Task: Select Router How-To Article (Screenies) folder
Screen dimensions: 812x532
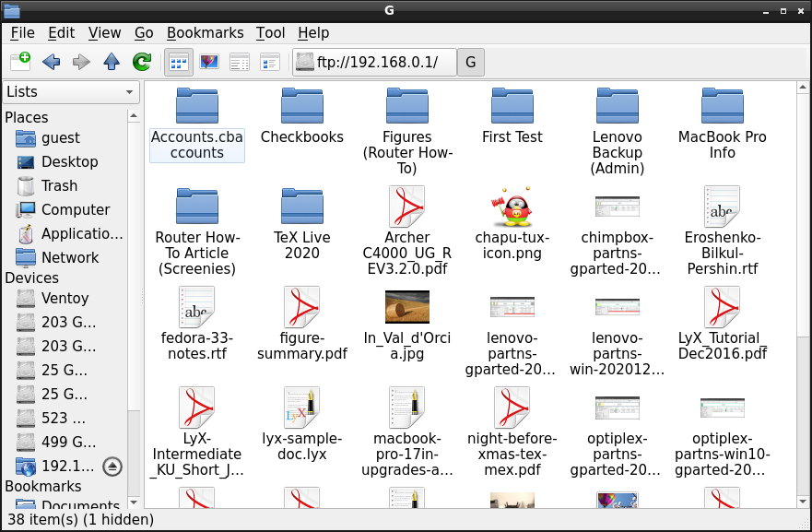Action: click(197, 231)
